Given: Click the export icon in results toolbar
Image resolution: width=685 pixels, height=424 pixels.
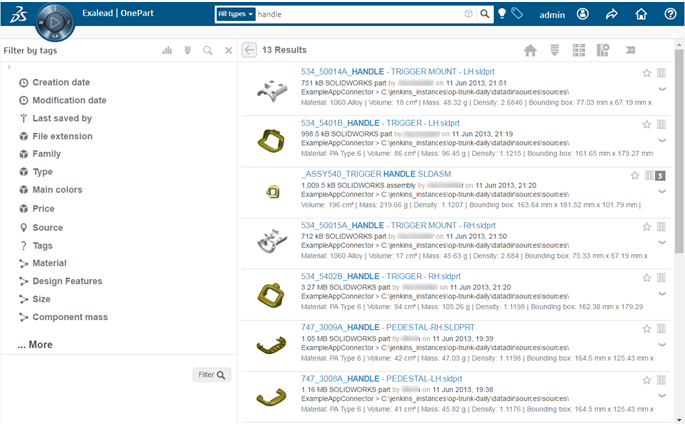Looking at the screenshot, I should [x=630, y=50].
